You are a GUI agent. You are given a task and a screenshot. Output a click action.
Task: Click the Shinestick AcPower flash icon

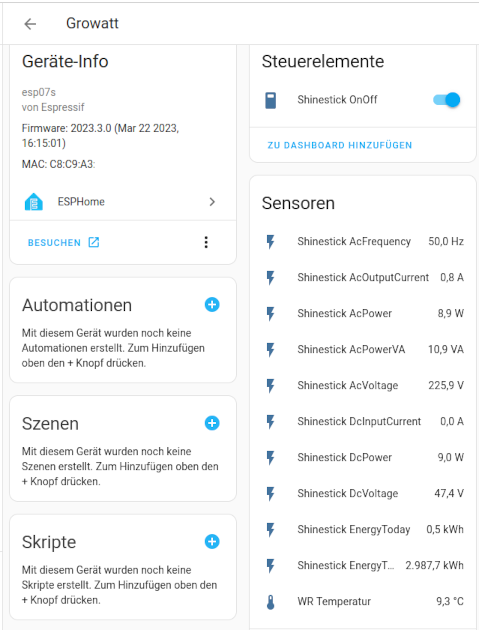270,314
